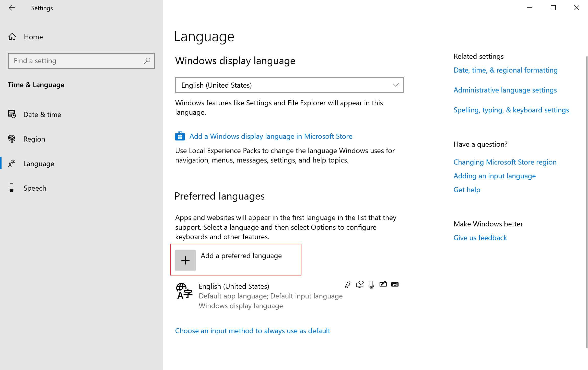
Task: Open the Date & time section
Action: pos(42,114)
